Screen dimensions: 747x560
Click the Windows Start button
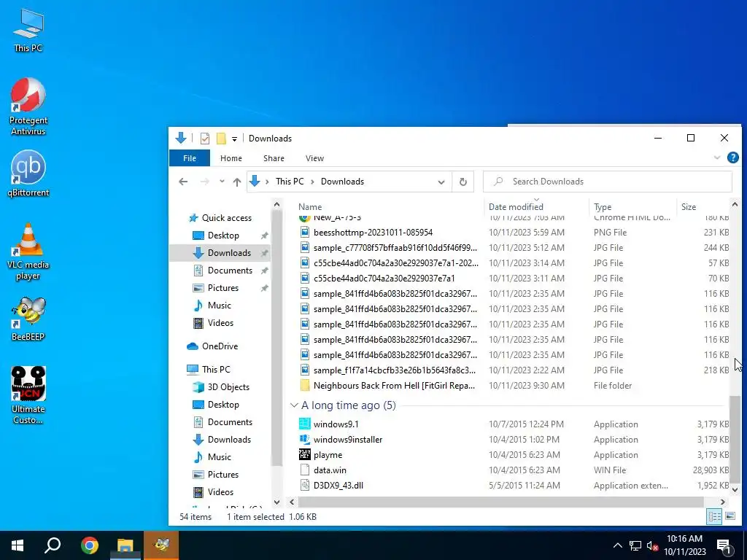[x=18, y=545]
